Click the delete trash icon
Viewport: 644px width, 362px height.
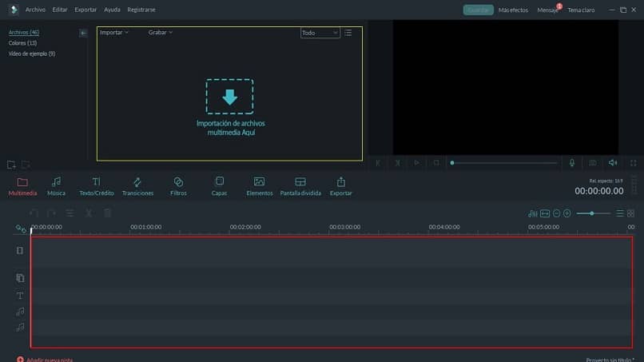point(107,213)
